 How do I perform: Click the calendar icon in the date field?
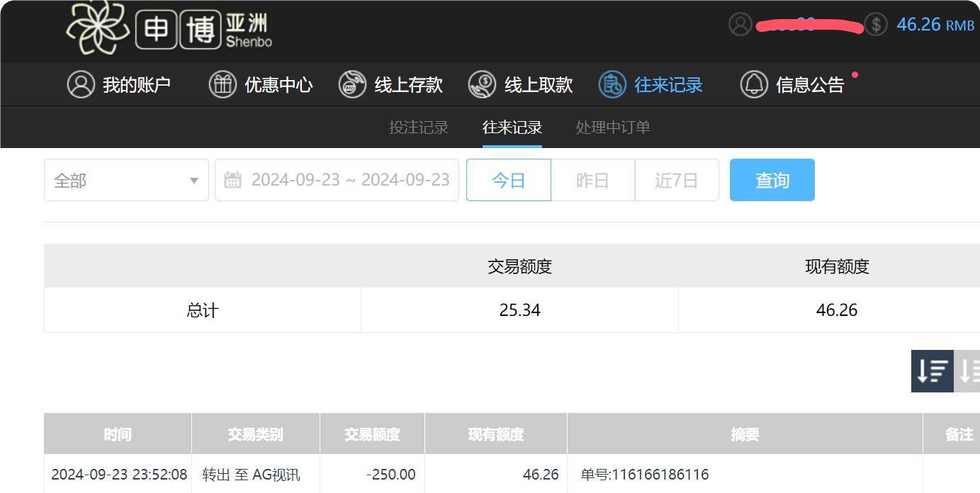(x=234, y=180)
